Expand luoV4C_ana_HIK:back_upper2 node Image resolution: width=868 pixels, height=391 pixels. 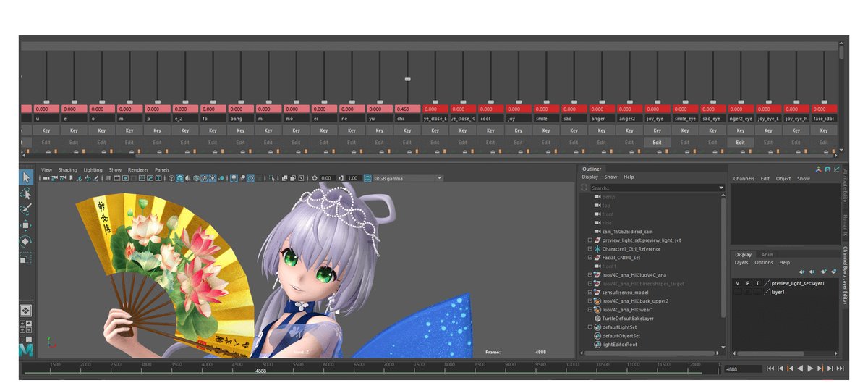[x=590, y=300]
